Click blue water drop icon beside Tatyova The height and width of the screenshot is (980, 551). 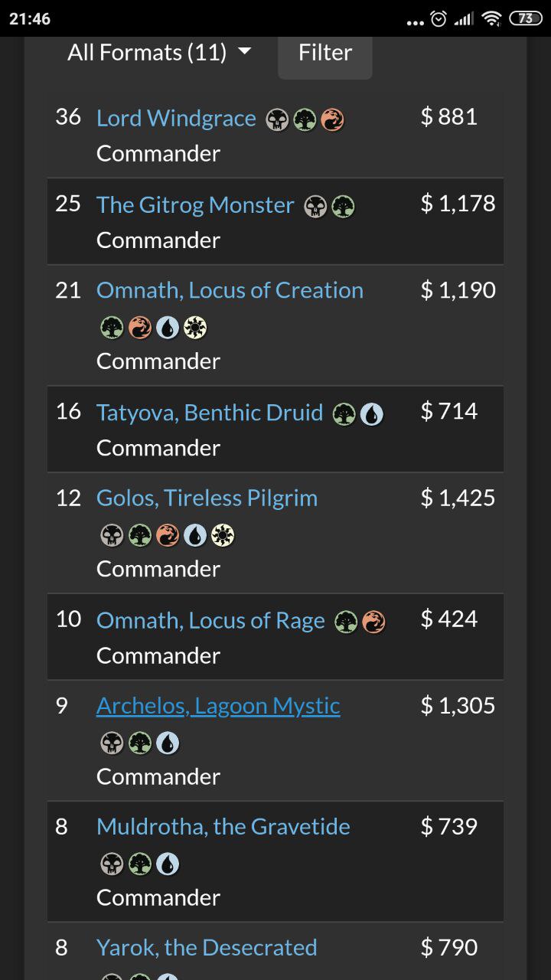(372, 414)
